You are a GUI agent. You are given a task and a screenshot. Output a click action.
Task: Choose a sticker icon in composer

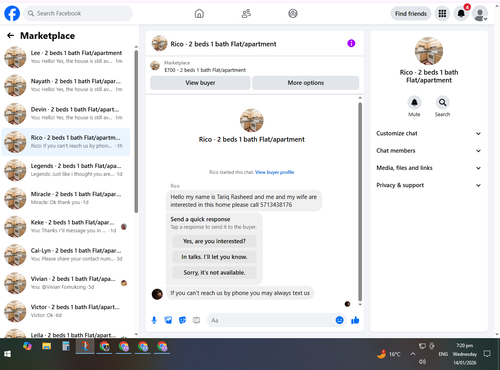click(182, 320)
